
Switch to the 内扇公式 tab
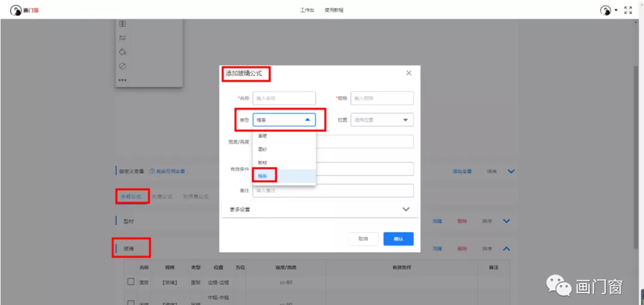tap(162, 197)
